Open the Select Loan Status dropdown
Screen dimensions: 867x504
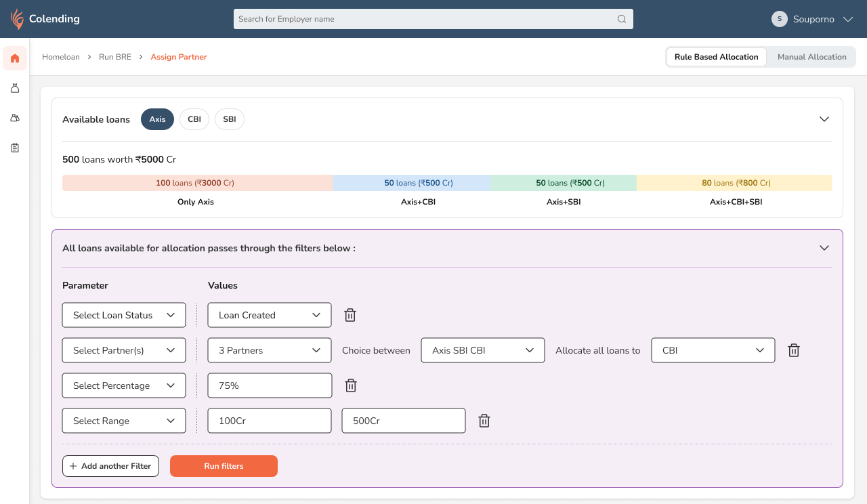(124, 315)
